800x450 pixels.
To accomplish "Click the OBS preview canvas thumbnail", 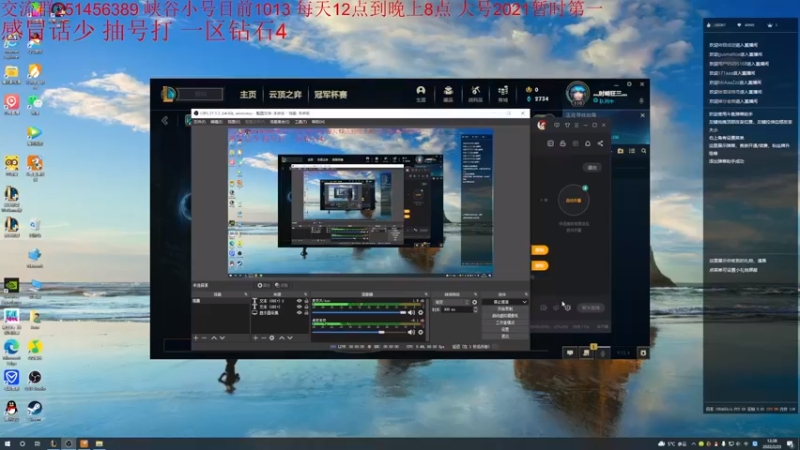I will click(360, 203).
